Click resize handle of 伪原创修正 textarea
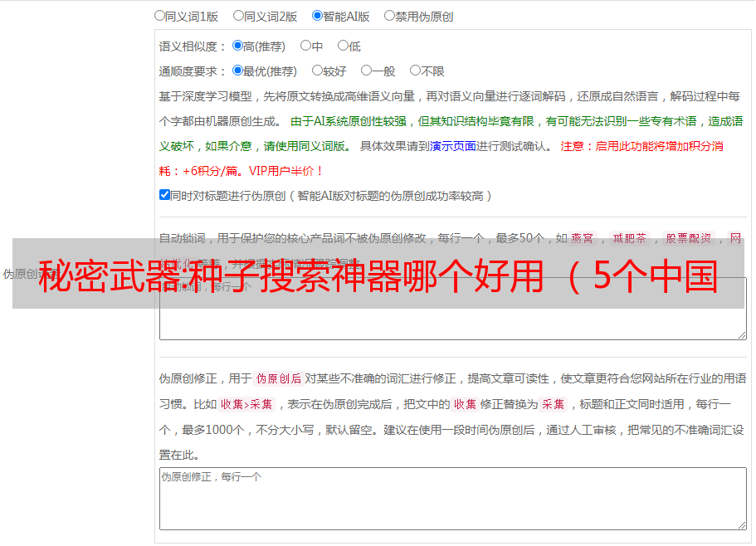This screenshot has width=756, height=546. (x=742, y=525)
